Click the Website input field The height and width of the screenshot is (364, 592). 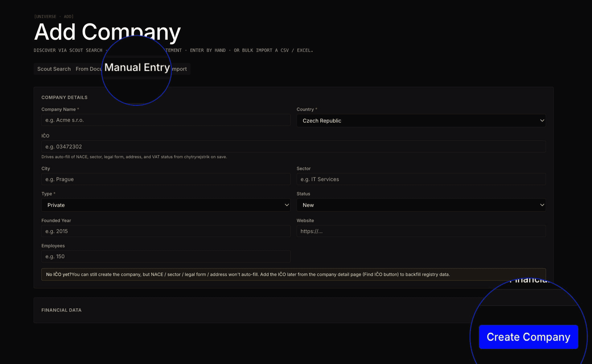tap(421, 231)
